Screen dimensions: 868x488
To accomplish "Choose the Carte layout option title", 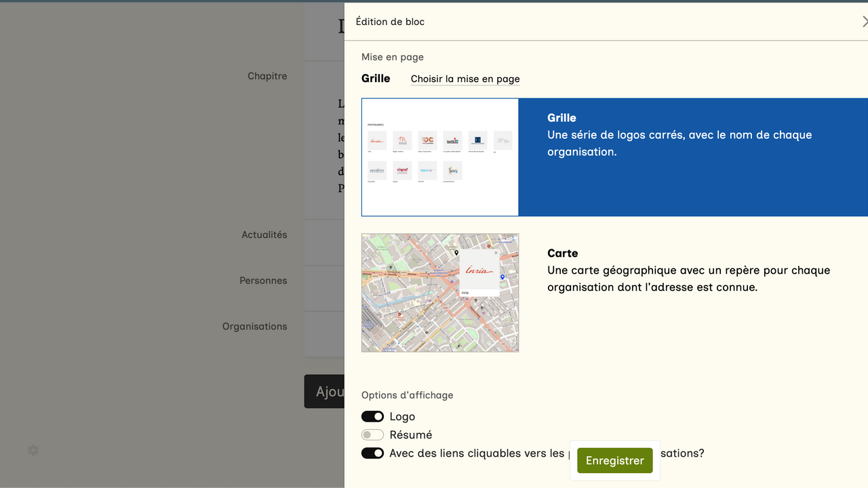I will coord(562,253).
